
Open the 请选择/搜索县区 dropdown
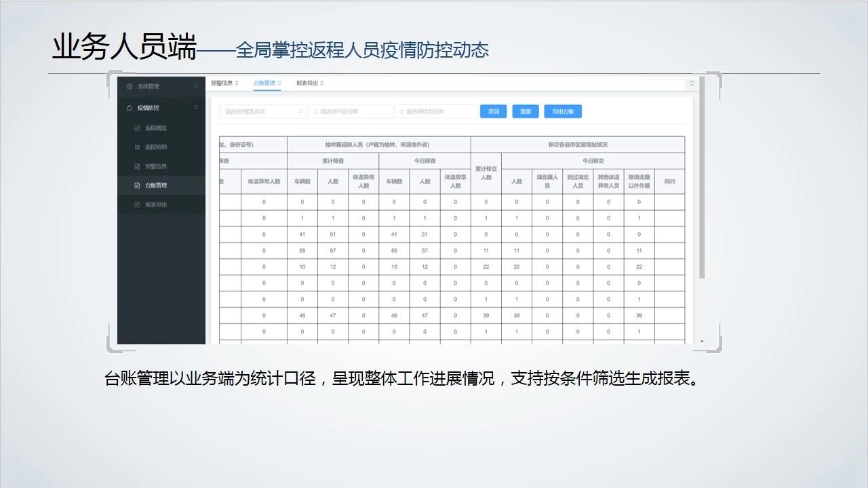click(262, 112)
